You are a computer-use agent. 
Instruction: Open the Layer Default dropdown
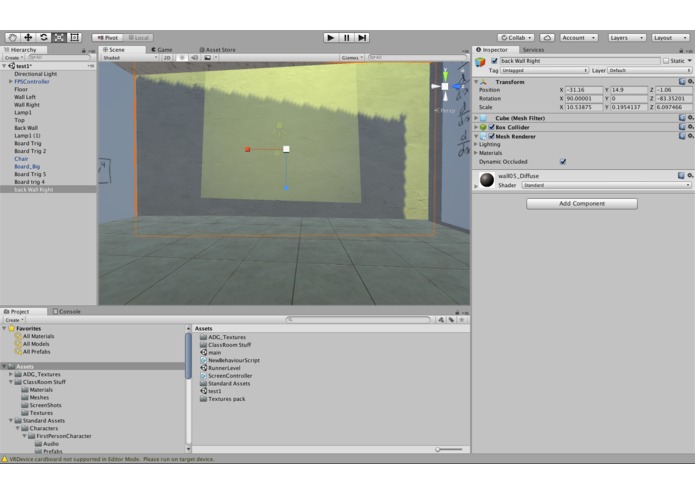tap(649, 70)
